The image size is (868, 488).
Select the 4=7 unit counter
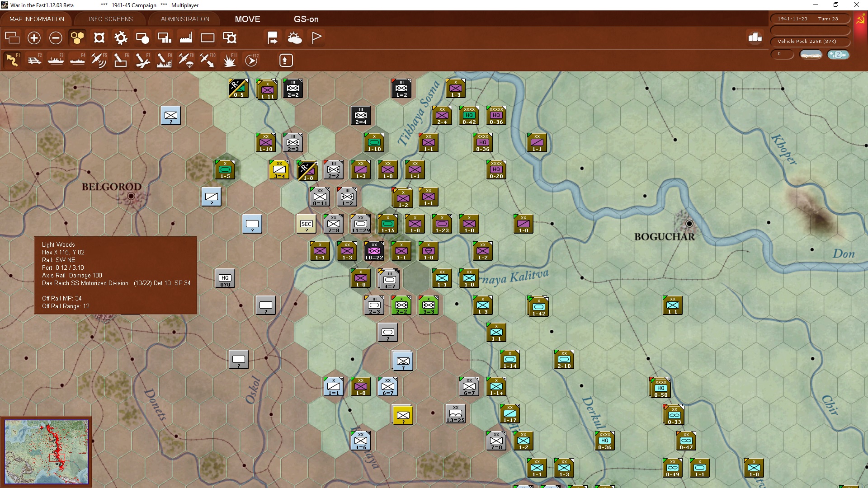pyautogui.click(x=390, y=280)
